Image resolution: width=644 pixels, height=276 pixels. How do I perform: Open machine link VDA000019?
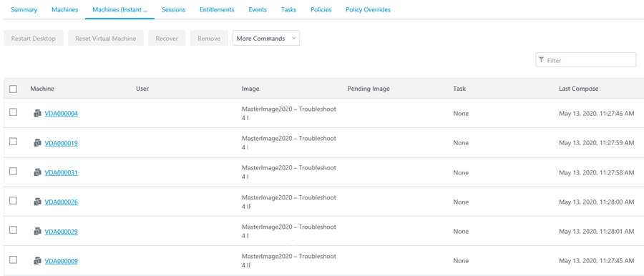tap(62, 143)
